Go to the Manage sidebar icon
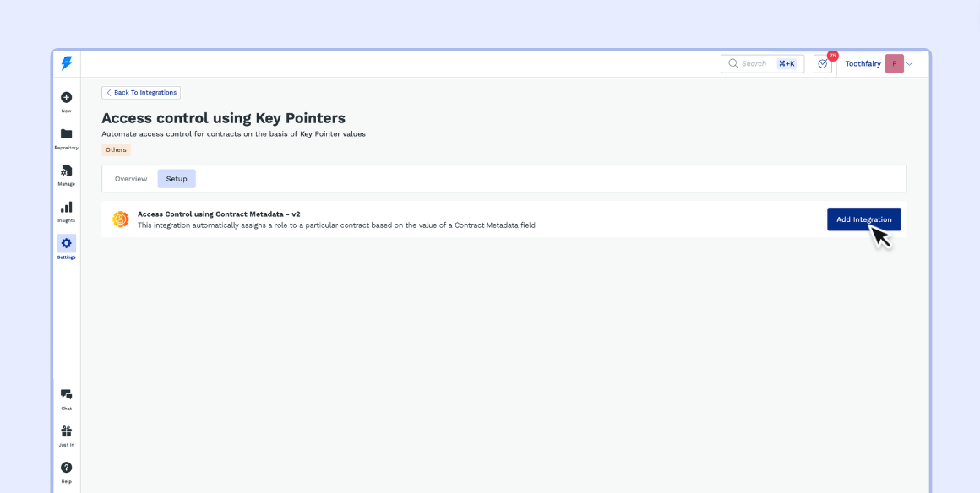980x493 pixels. coord(67,171)
